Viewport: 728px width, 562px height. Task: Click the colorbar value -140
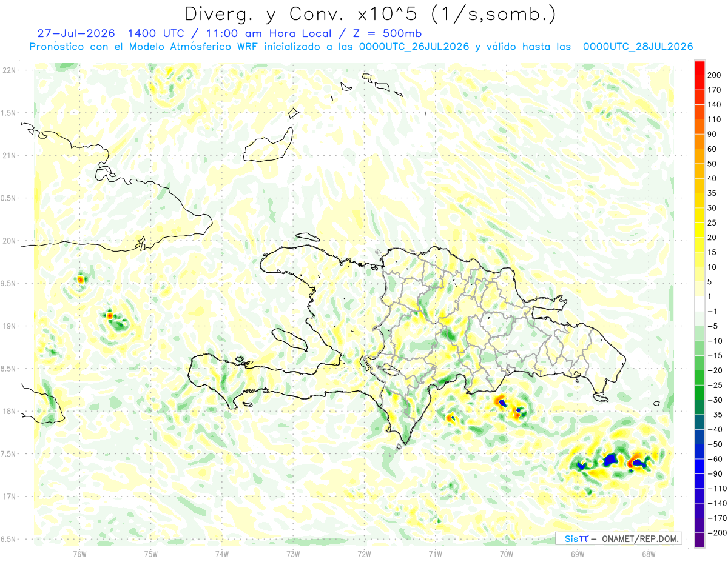click(716, 503)
